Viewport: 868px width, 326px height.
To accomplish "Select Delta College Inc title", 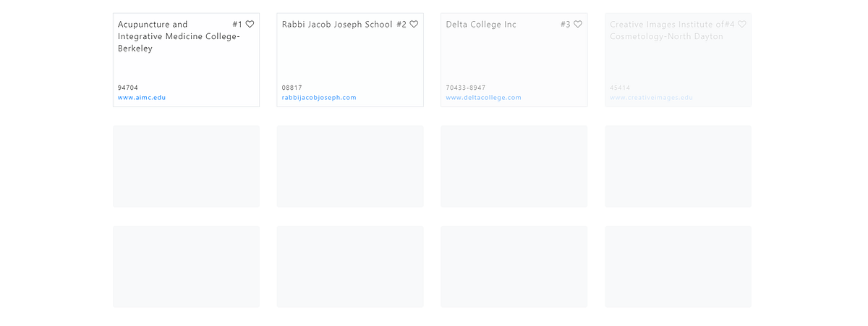I will coord(481,24).
